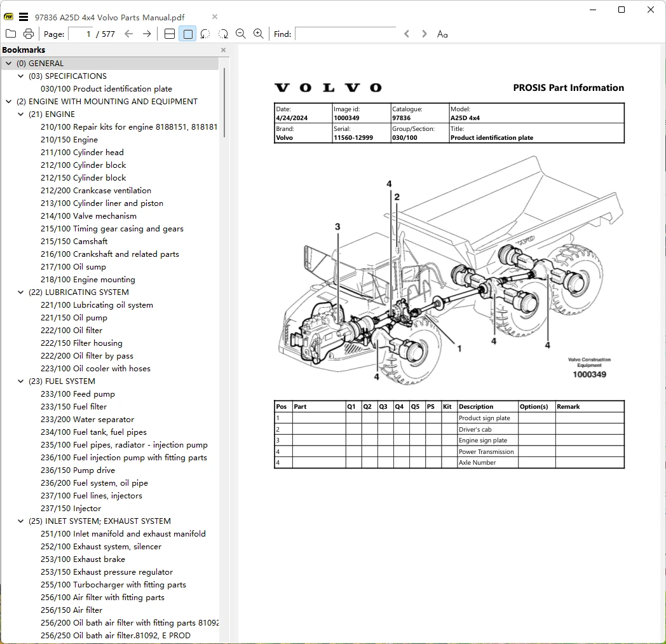Screen dimensions: 666x644
Task: Open 212/200 Crankcase ventilation bookmark
Action: [x=96, y=190]
